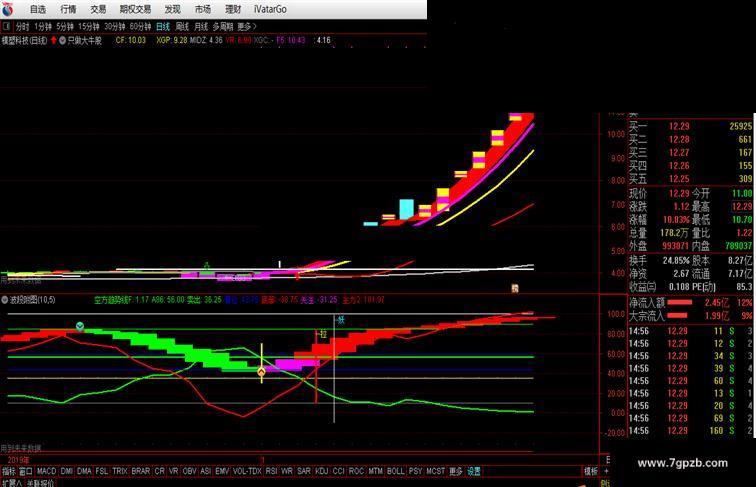Expand 更多 period options
The width and height of the screenshot is (756, 487).
click(x=246, y=27)
